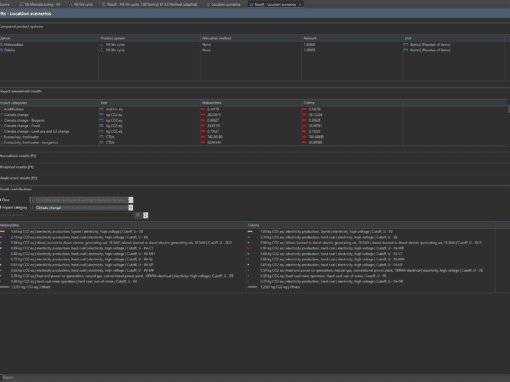Click the Acidification impact category icon
Image resolution: width=510 pixels, height=382 pixels.
2,109
